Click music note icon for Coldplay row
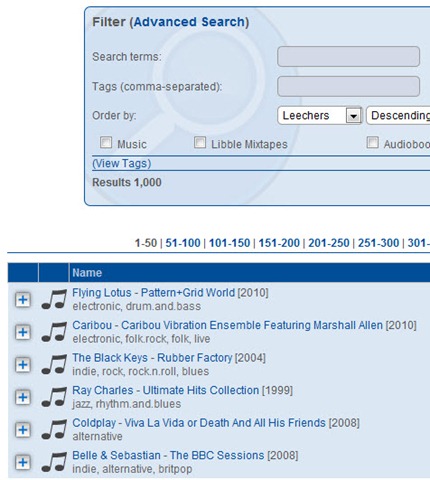Image resolution: width=430 pixels, height=480 pixels. pyautogui.click(x=54, y=429)
